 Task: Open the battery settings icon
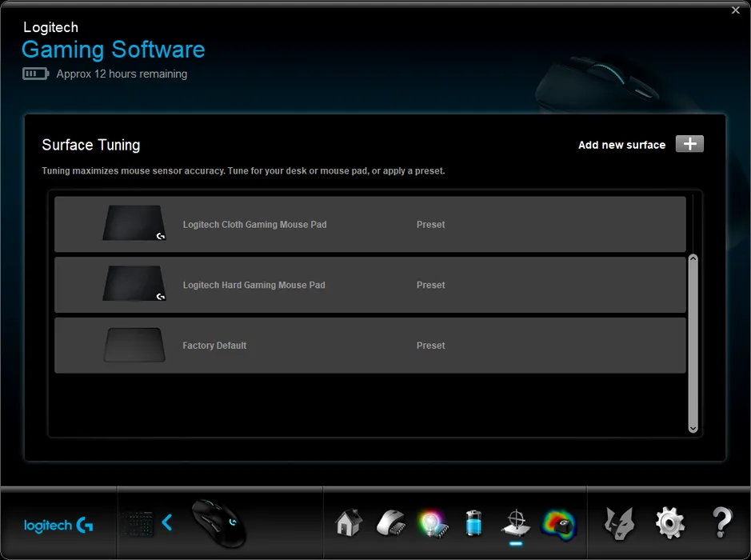[x=473, y=522]
